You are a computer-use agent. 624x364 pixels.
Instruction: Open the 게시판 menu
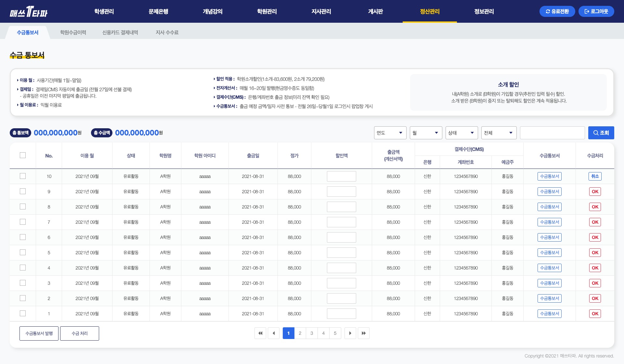tap(375, 11)
